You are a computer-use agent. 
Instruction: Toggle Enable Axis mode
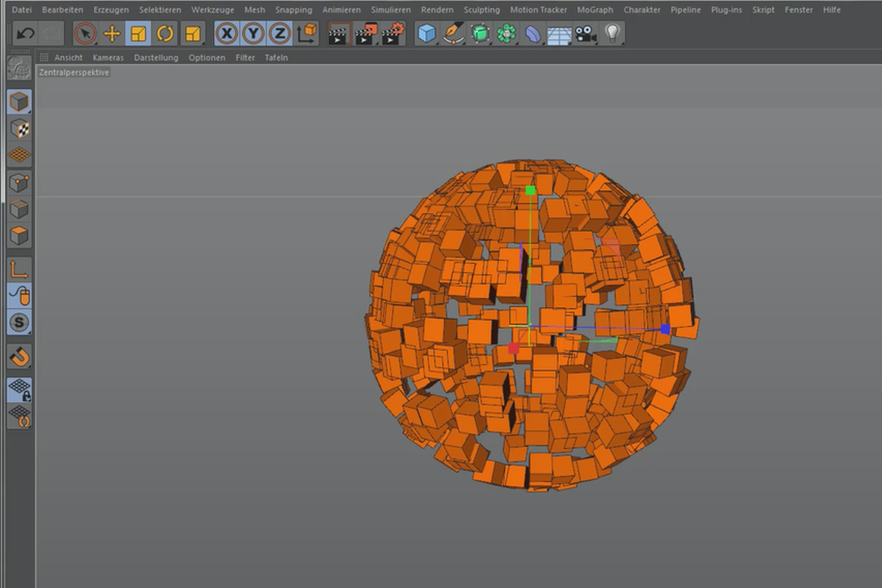click(19, 270)
